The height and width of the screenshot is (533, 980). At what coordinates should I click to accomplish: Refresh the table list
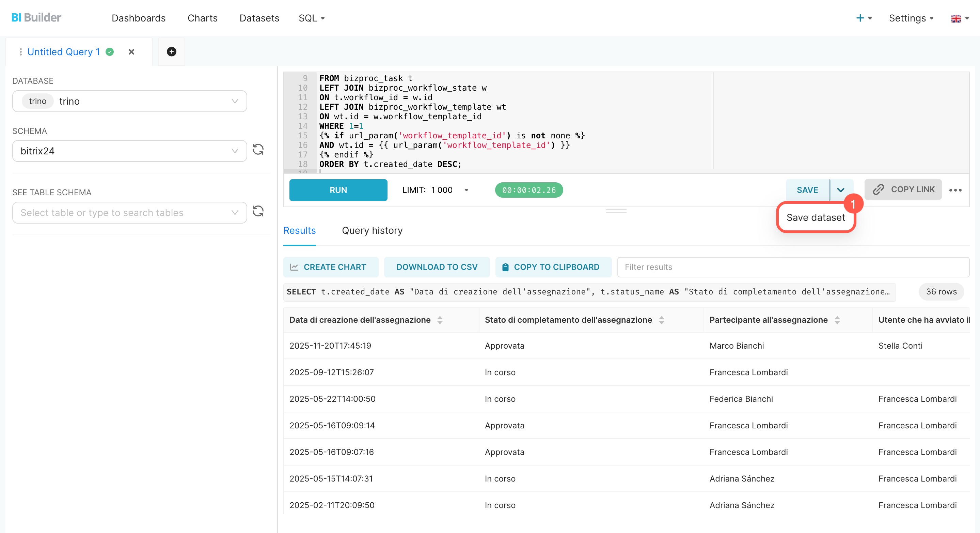258,211
